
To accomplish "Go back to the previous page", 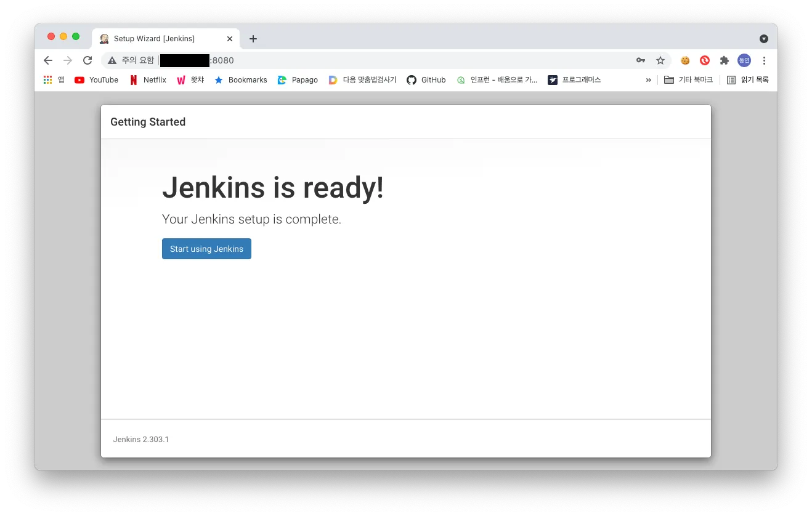I will [48, 60].
